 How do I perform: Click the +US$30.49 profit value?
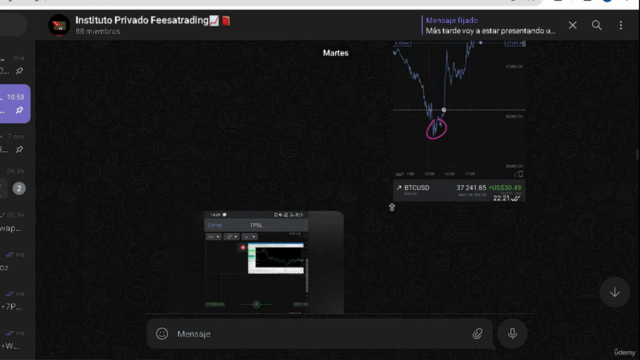[505, 188]
